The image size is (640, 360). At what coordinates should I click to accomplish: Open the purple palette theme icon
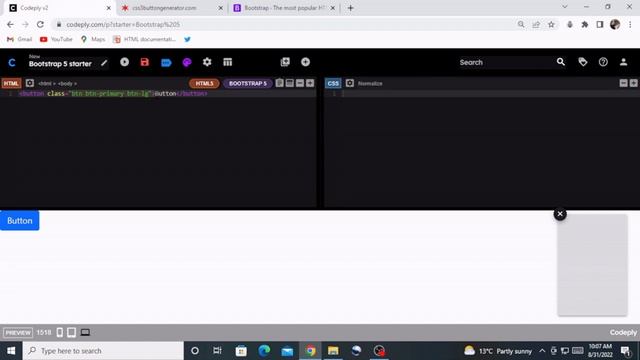click(187, 62)
